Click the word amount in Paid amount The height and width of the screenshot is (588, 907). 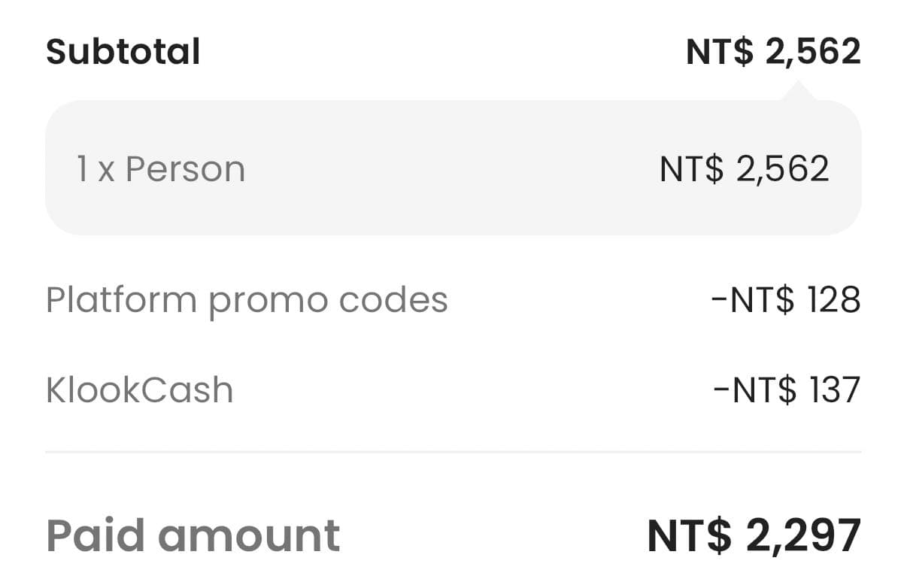pos(249,536)
